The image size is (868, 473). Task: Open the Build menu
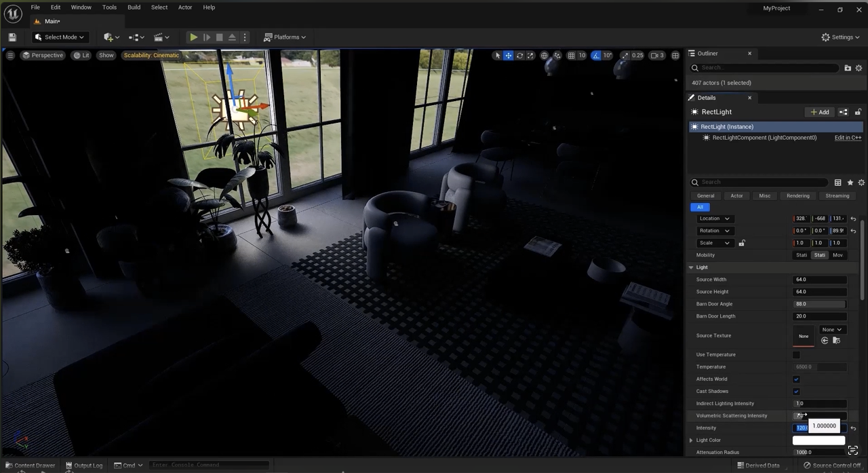pyautogui.click(x=134, y=7)
